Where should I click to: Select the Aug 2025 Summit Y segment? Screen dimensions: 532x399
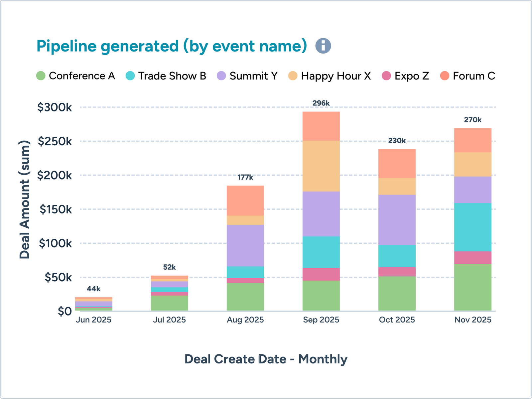[x=245, y=245]
